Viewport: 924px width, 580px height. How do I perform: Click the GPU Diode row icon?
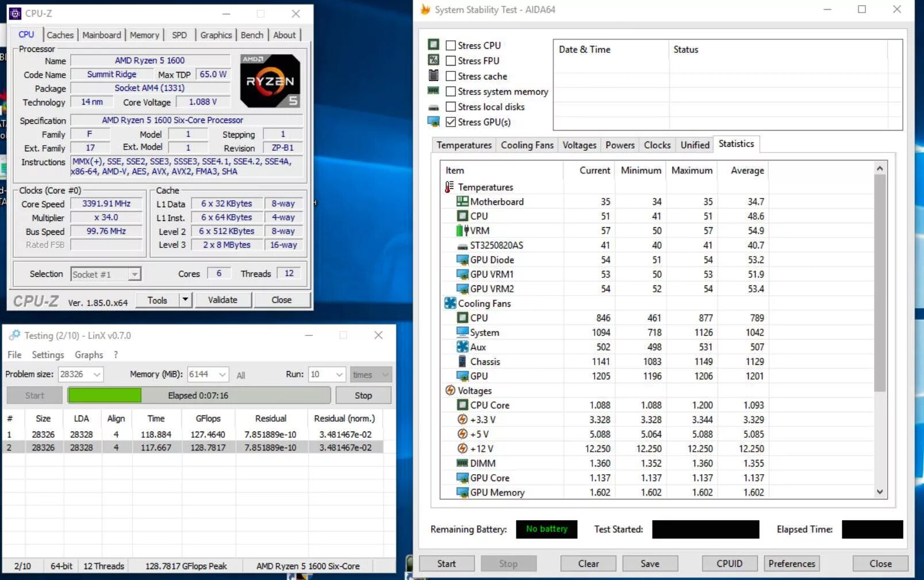pyautogui.click(x=462, y=260)
